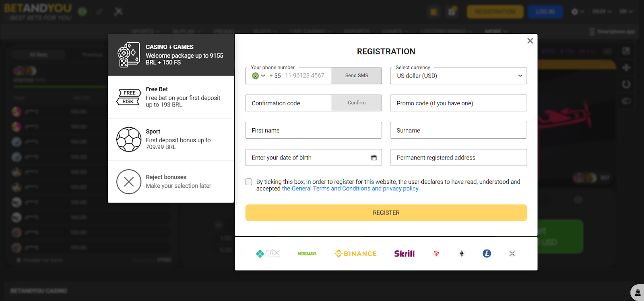
Task: Click the date of birth field
Action: (x=314, y=158)
